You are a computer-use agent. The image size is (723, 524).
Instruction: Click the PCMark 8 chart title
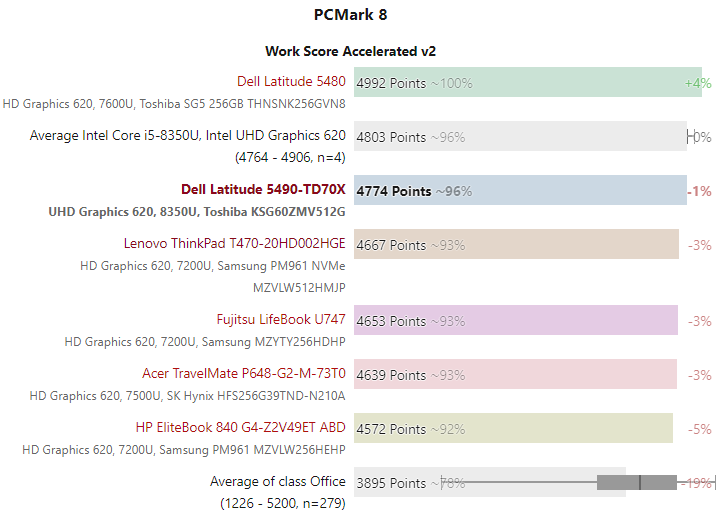[350, 15]
